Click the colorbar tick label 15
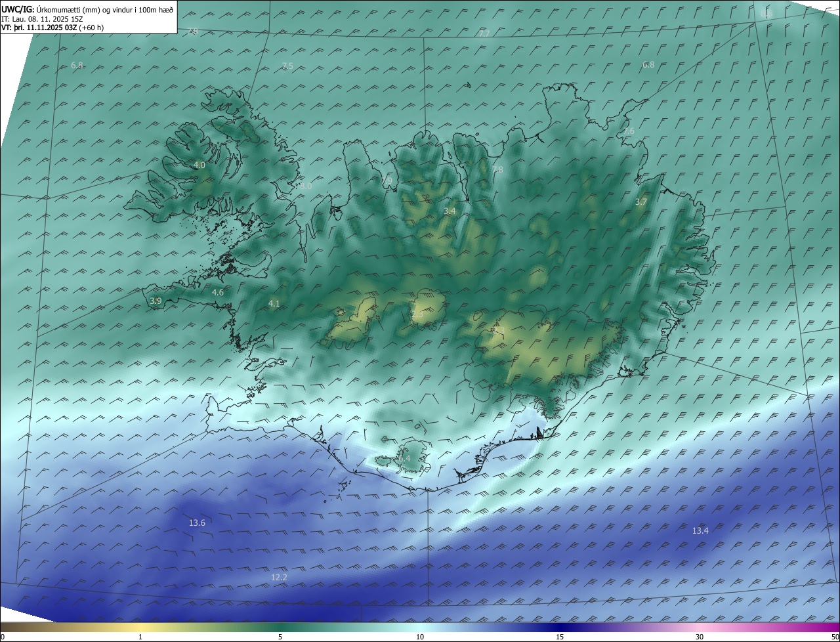 [x=560, y=637]
